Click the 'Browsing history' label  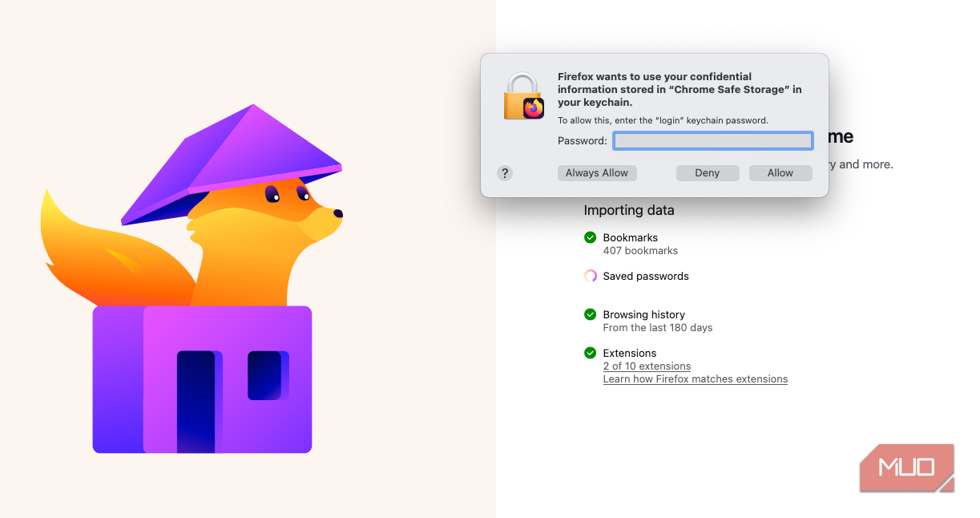point(644,314)
